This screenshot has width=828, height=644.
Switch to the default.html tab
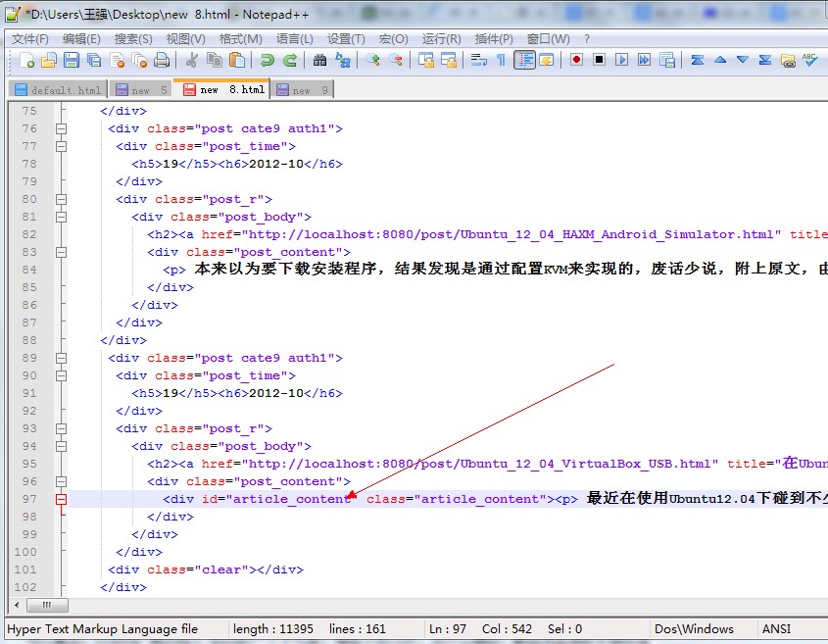[58, 90]
